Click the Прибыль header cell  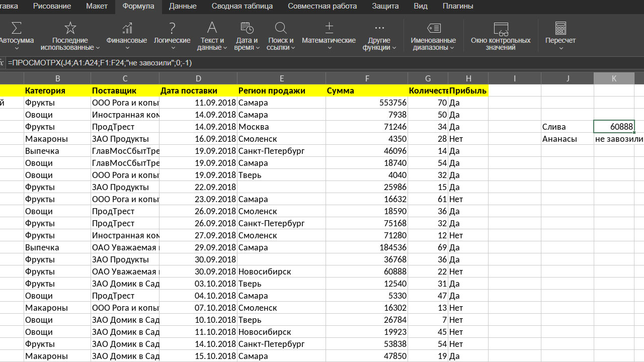pyautogui.click(x=468, y=90)
